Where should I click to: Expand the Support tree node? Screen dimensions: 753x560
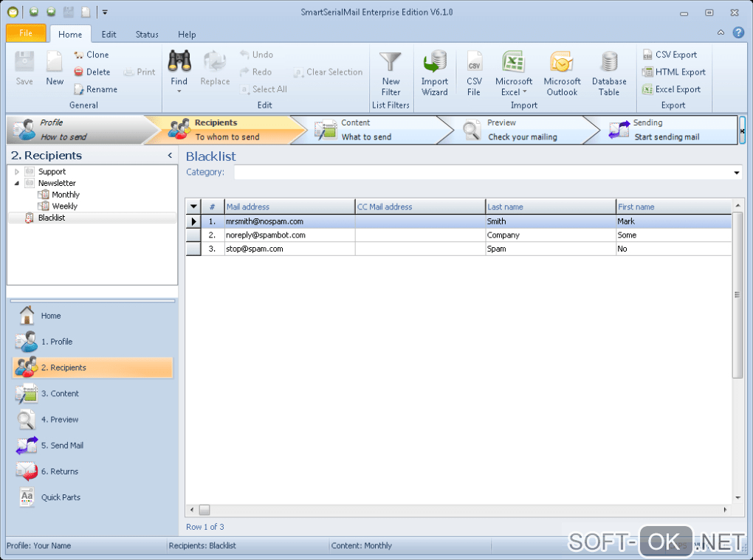[17, 172]
